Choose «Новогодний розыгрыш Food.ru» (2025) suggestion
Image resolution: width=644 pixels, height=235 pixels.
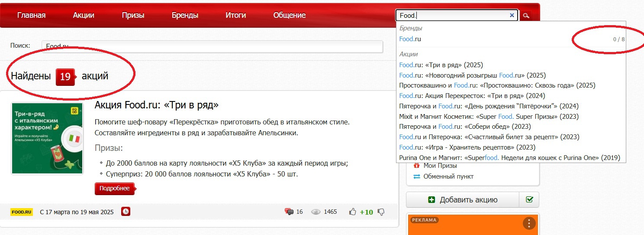472,75
